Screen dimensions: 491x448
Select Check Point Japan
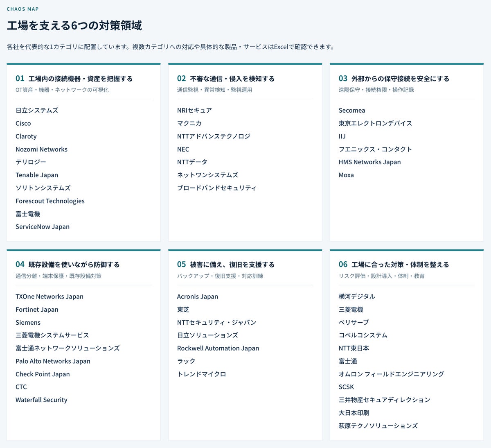(x=43, y=374)
